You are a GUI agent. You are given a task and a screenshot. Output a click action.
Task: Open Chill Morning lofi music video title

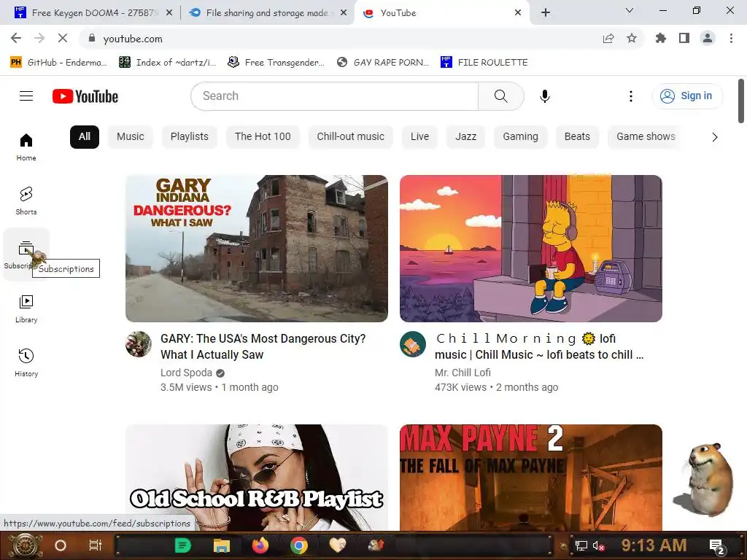click(539, 346)
